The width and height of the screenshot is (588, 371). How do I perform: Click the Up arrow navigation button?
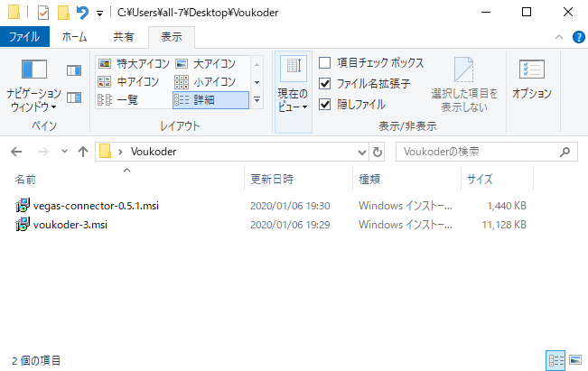pyautogui.click(x=83, y=152)
